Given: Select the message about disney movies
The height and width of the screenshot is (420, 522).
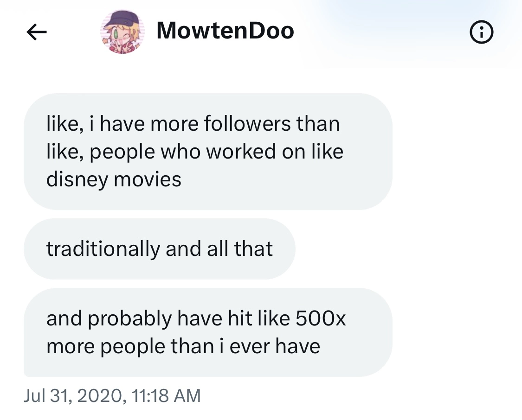Looking at the screenshot, I should (x=208, y=151).
